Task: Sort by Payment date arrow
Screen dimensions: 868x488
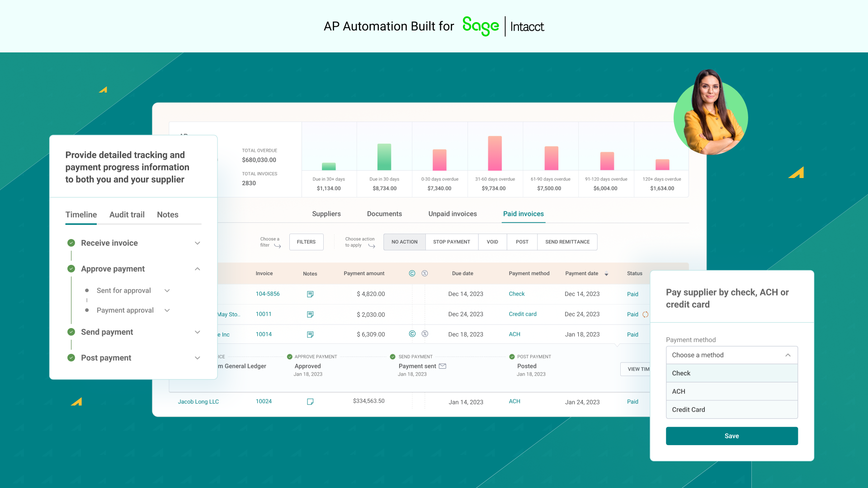Action: [606, 274]
